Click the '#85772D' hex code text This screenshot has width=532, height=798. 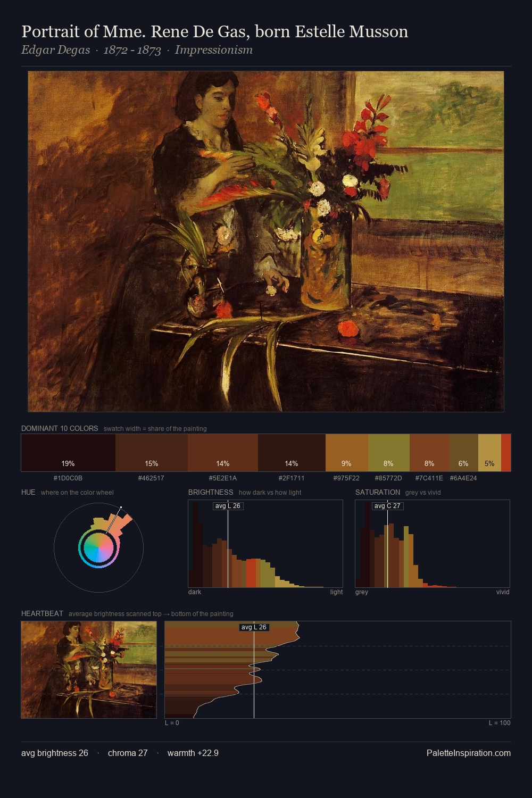tap(389, 478)
